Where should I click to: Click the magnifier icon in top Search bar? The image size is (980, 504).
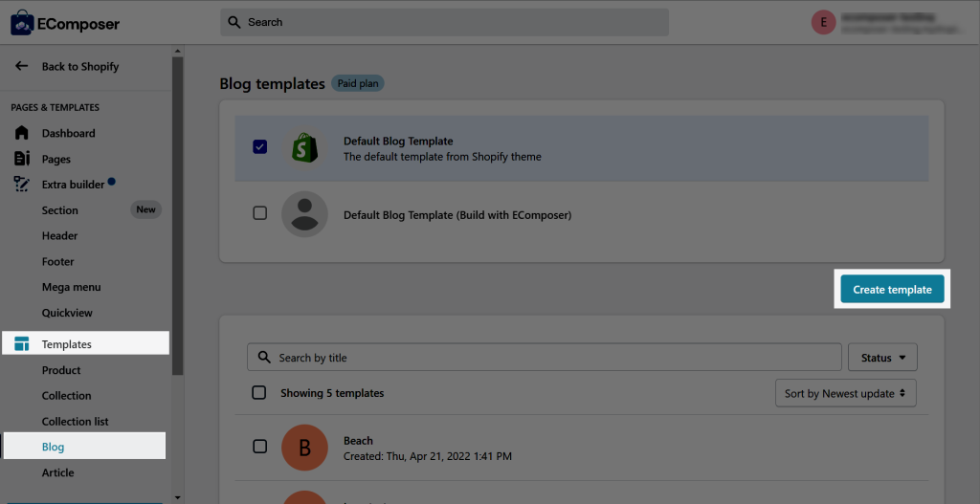[234, 23]
